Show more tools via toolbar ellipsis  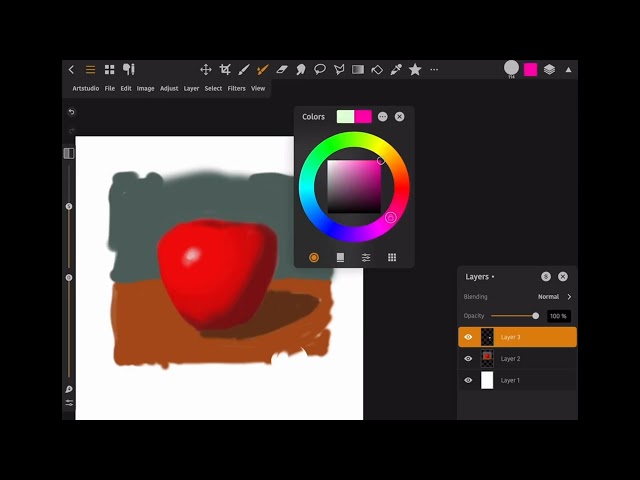coord(434,69)
